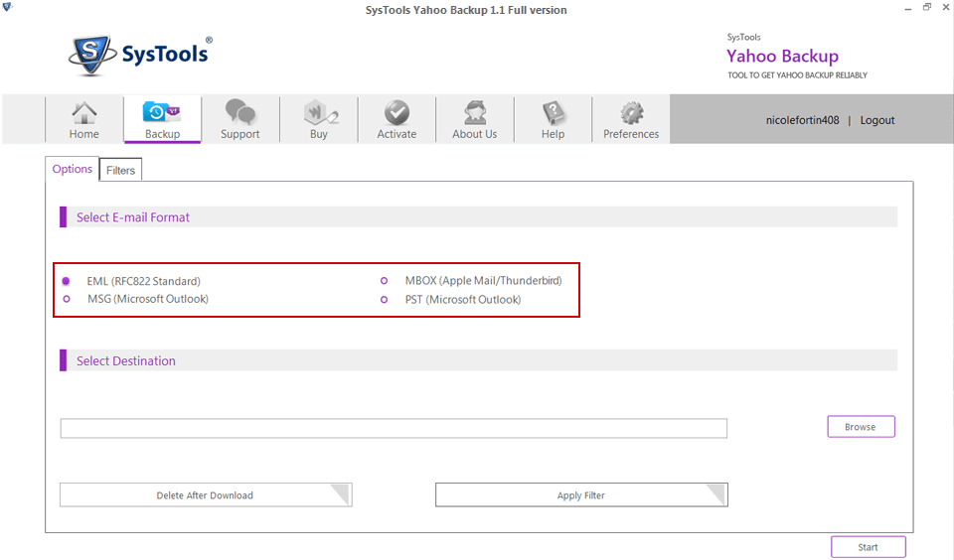This screenshot has height=560, width=954.
Task: Click the Start button
Action: 868,547
